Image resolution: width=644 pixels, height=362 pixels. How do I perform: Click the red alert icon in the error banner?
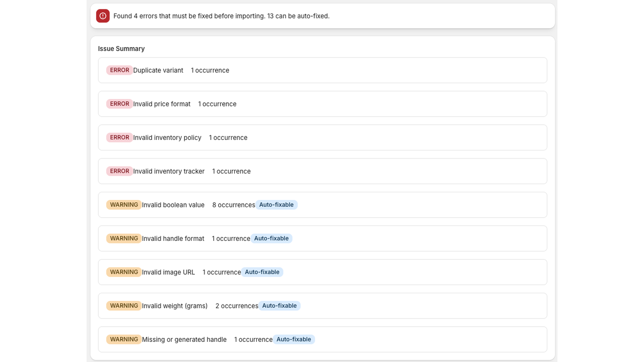[x=103, y=16]
